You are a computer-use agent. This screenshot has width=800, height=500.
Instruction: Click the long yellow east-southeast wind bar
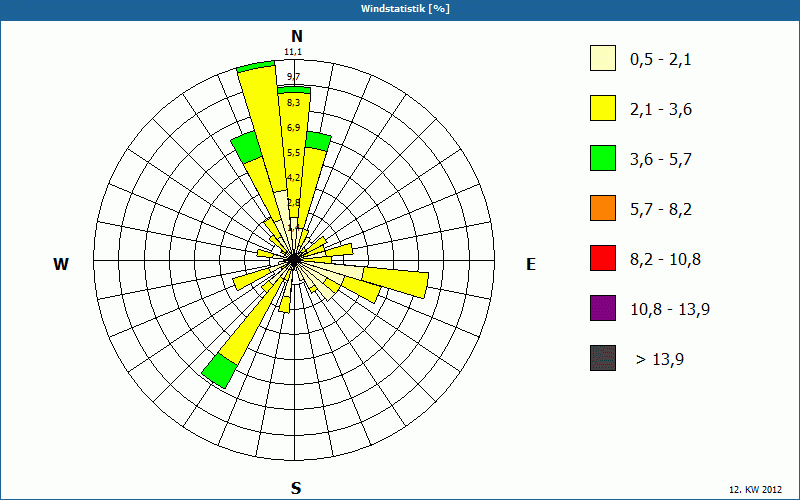tap(394, 283)
